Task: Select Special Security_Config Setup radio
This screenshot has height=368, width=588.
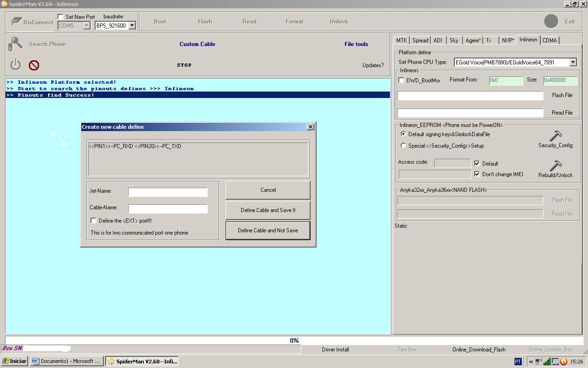Action: tap(403, 145)
